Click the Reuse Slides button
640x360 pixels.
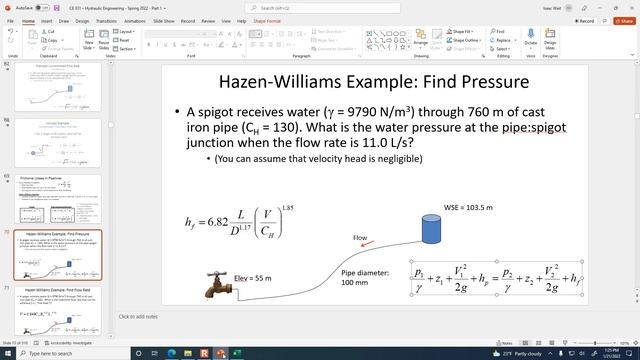coord(104,40)
